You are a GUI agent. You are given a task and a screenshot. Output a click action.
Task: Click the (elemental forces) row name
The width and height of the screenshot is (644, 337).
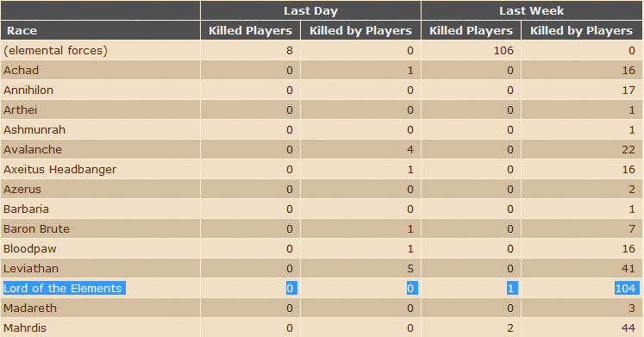click(x=55, y=51)
